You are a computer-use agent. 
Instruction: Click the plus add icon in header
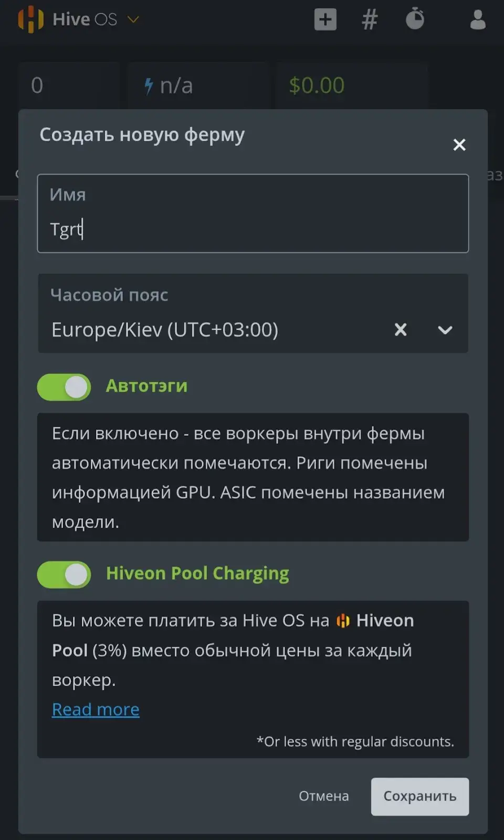(x=325, y=19)
